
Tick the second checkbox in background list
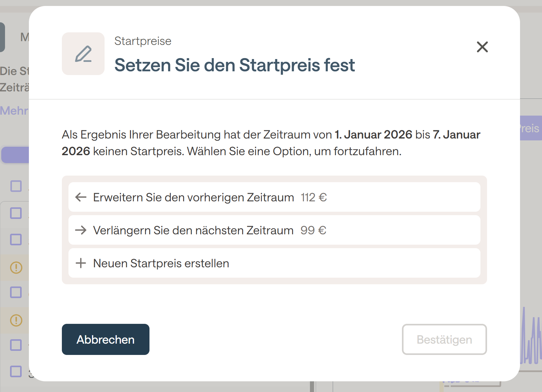click(x=16, y=213)
